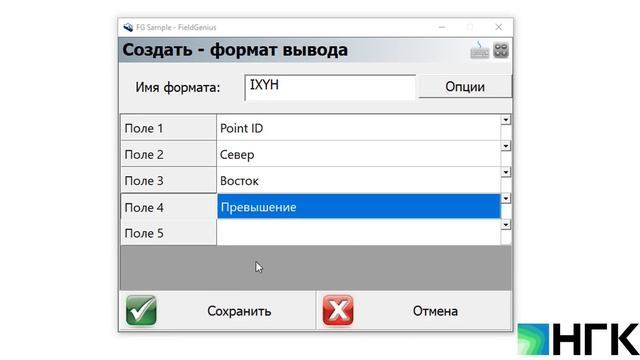Select the highlighted Превышение cell
640x360 pixels.
pos(359,207)
